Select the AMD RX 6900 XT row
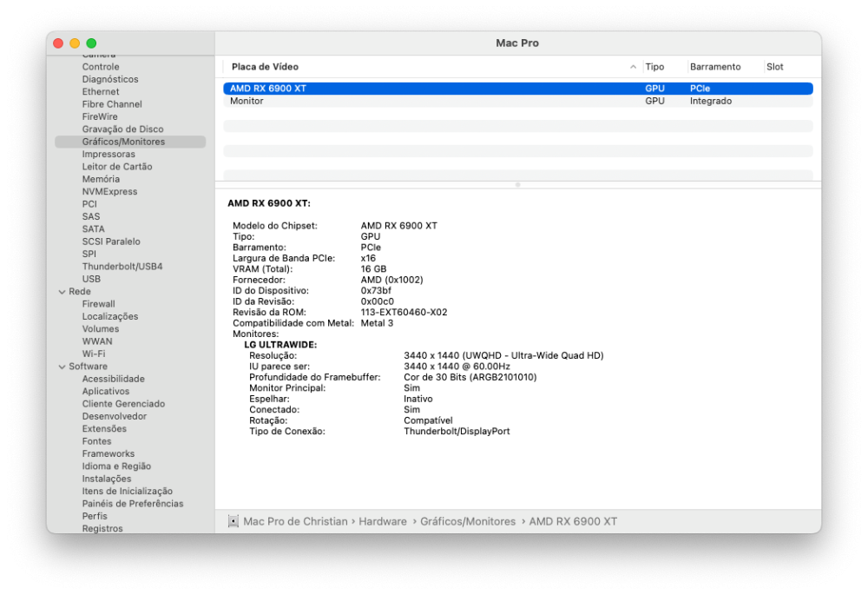This screenshot has height=595, width=868. point(517,88)
